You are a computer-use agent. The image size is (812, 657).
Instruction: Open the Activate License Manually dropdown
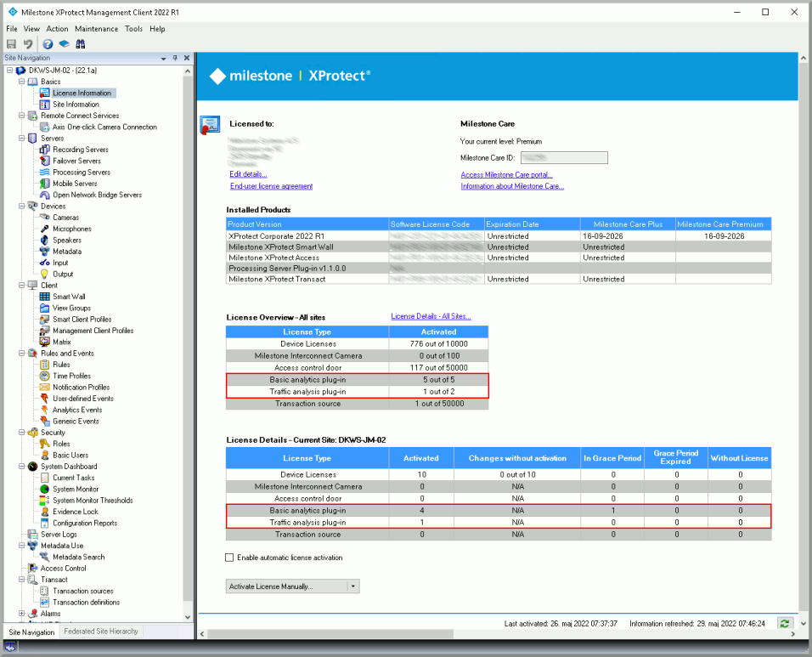point(353,586)
